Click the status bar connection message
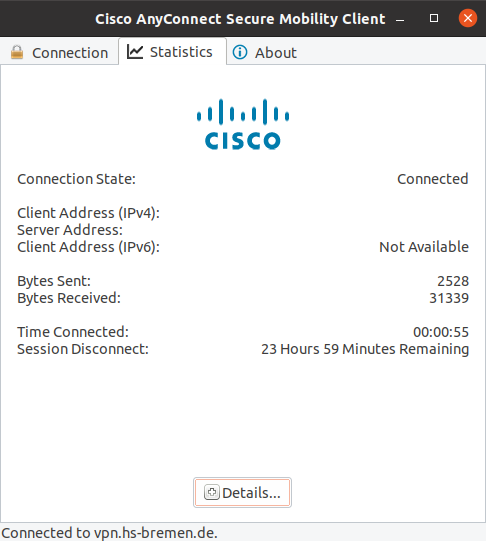486x541 pixels. coord(109,533)
